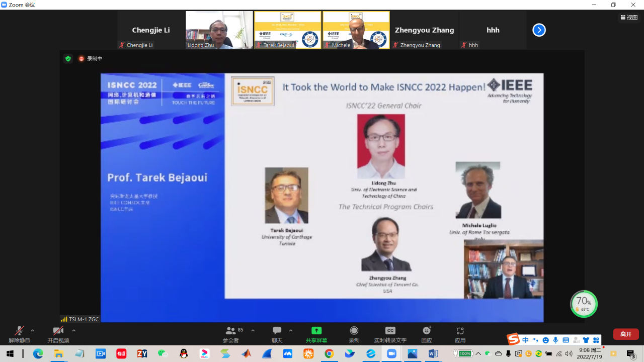The width and height of the screenshot is (644, 362).
Task: Open the 聊天 (Chat) panel
Action: (277, 332)
